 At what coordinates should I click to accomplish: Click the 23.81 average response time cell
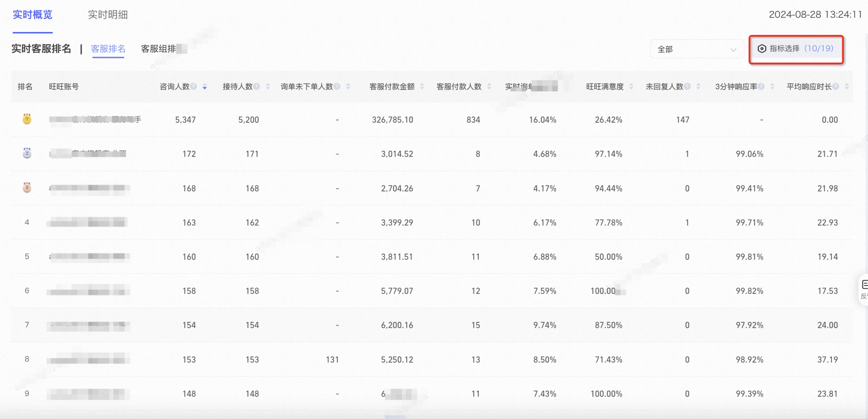pos(828,394)
